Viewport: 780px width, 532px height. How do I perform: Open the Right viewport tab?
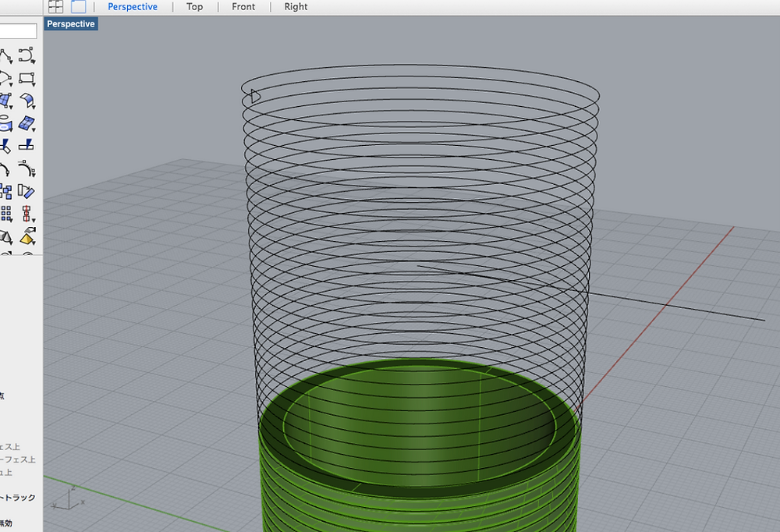point(296,7)
